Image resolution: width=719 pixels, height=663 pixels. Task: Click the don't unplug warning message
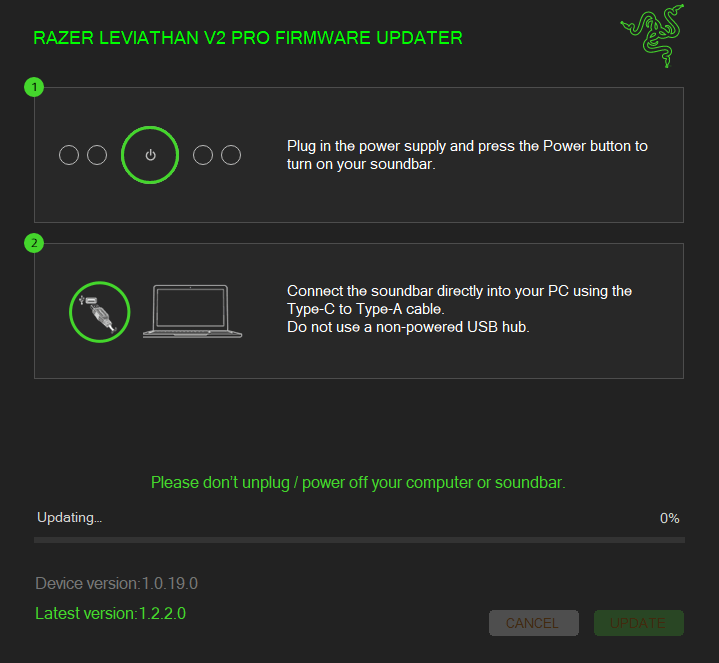tap(358, 483)
